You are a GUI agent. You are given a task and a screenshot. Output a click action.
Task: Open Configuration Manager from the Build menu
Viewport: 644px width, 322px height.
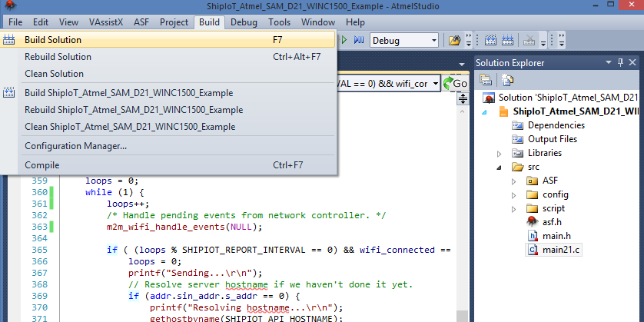tap(168, 146)
